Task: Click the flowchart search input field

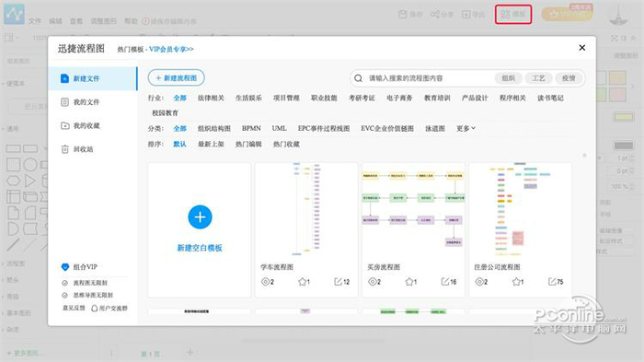Action: point(427,78)
